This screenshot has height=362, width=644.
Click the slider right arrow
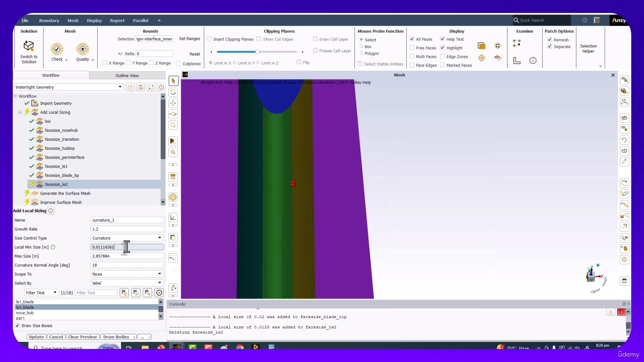[x=303, y=52]
